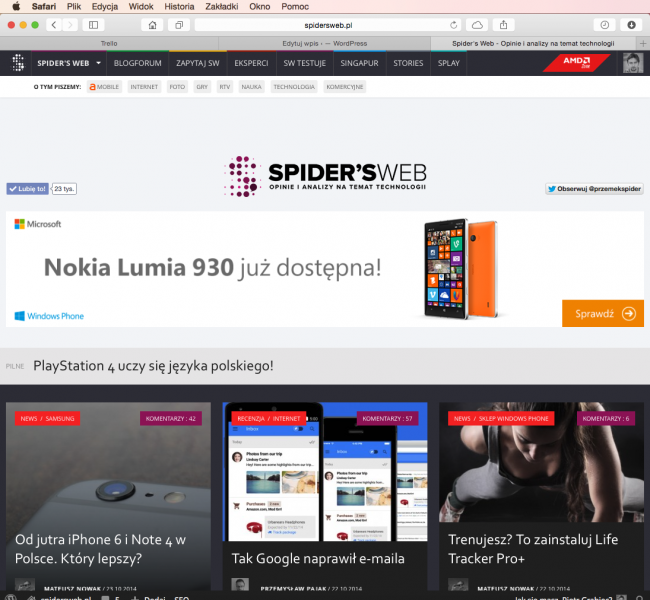Select the NAUKA topic tag
Viewport: 650px width, 600px height.
252,87
